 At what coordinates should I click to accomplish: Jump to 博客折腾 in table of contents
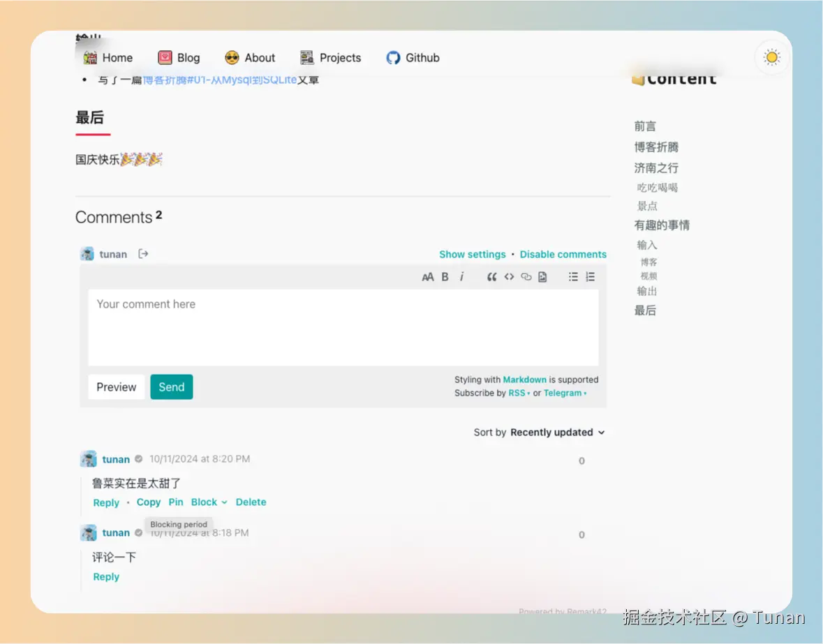(656, 147)
